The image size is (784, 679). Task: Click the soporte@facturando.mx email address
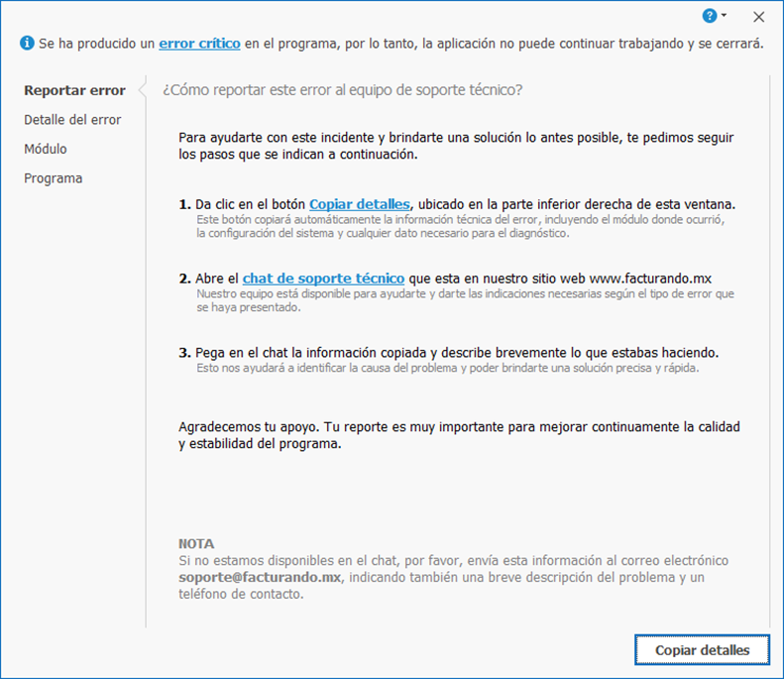pos(260,577)
